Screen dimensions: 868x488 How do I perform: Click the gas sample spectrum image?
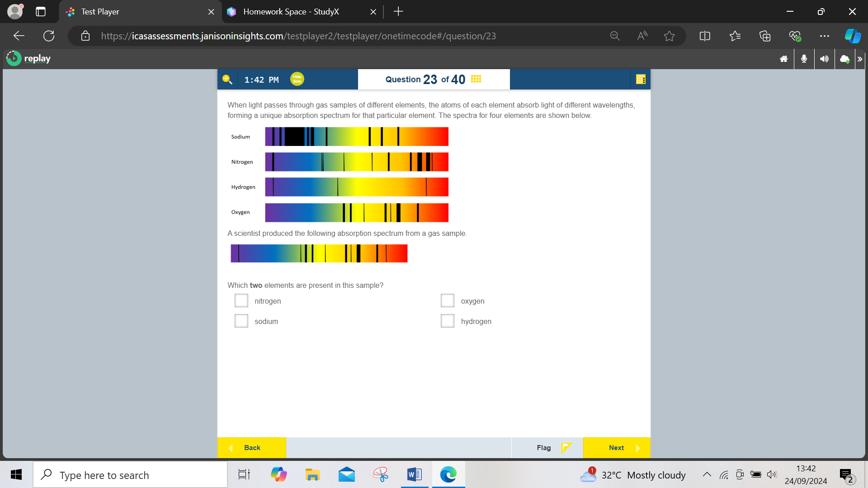[x=319, y=253]
